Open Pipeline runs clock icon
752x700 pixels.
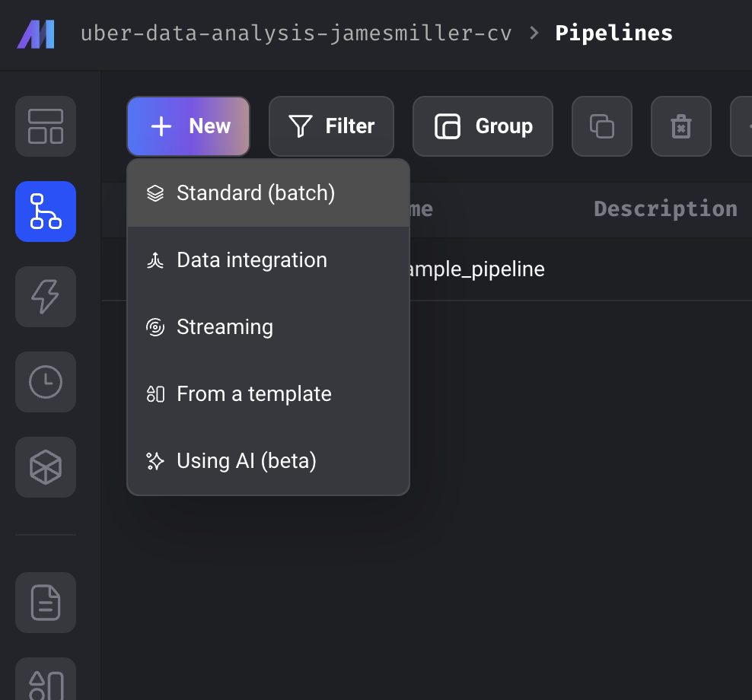pos(46,382)
